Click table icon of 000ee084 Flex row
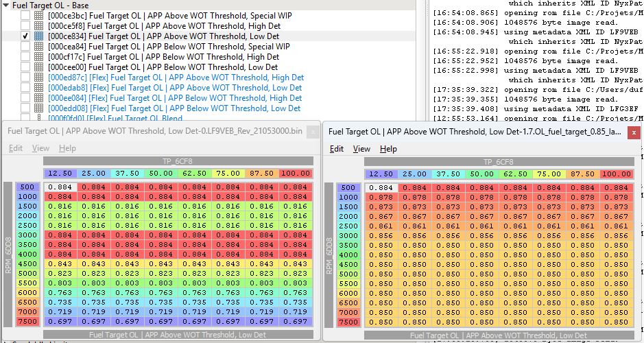This screenshot has height=343, width=644. pos(38,98)
